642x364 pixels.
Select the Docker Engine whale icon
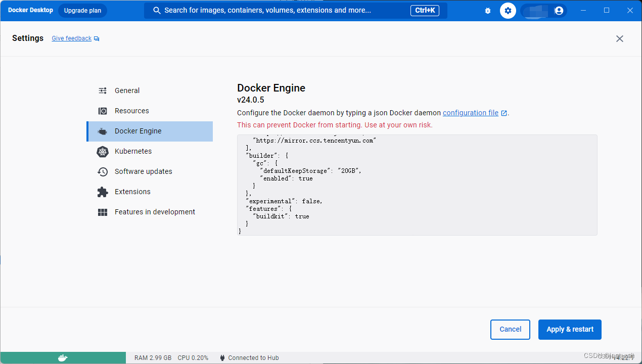pyautogui.click(x=103, y=131)
